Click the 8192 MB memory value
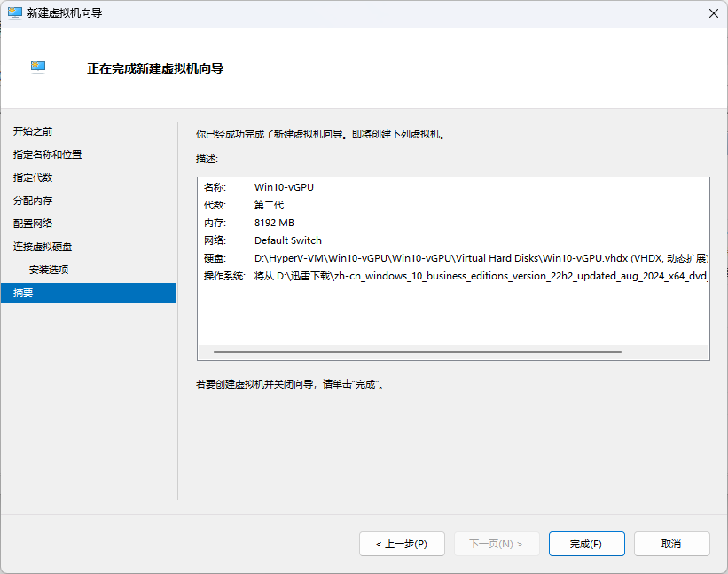Viewport: 728px width, 574px height. [274, 223]
